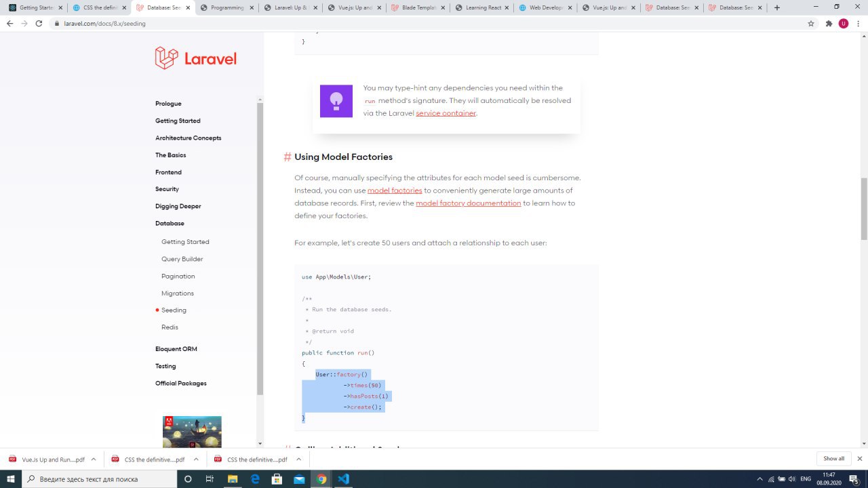This screenshot has height=488, width=868.
Task: Open the Chrome profile avatar
Action: (844, 23)
